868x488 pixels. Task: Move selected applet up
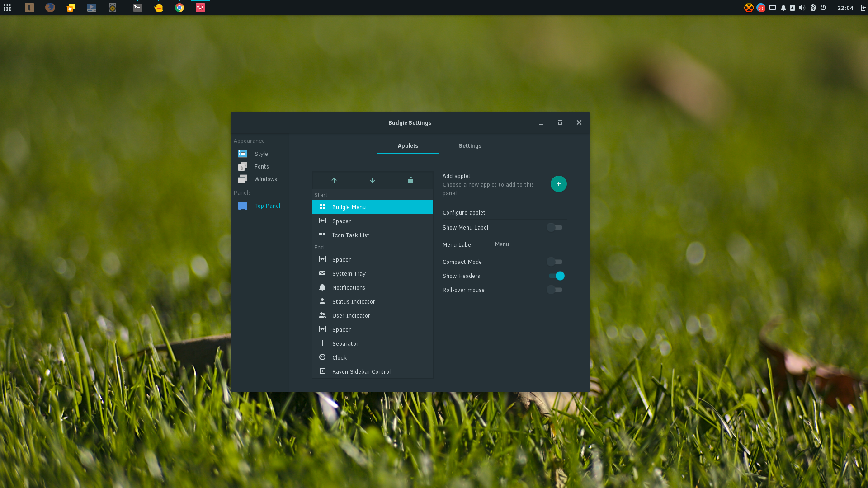(x=334, y=180)
